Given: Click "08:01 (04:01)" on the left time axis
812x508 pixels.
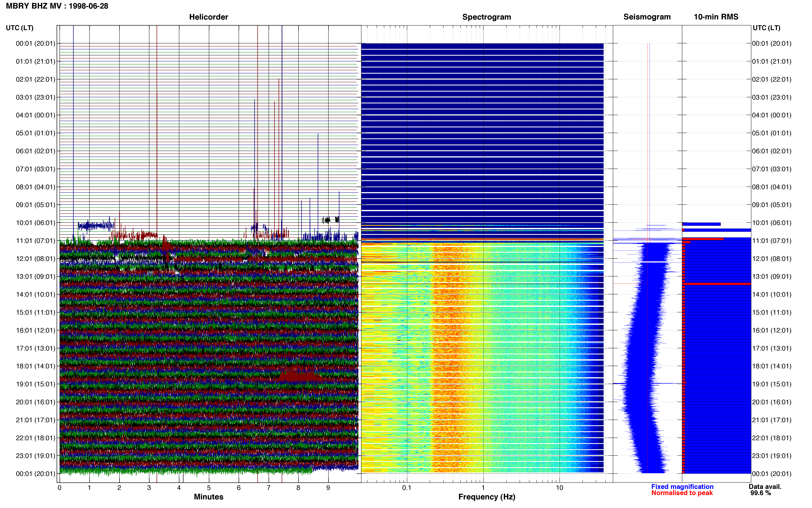Looking at the screenshot, I should click(36, 187).
